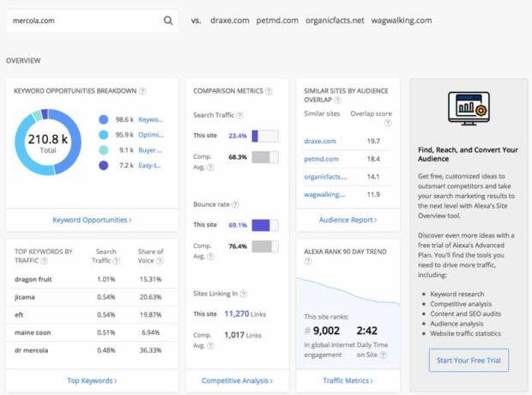532x395 pixels.
Task: Click the keyword opportunities donut chart
Action: coord(48,143)
